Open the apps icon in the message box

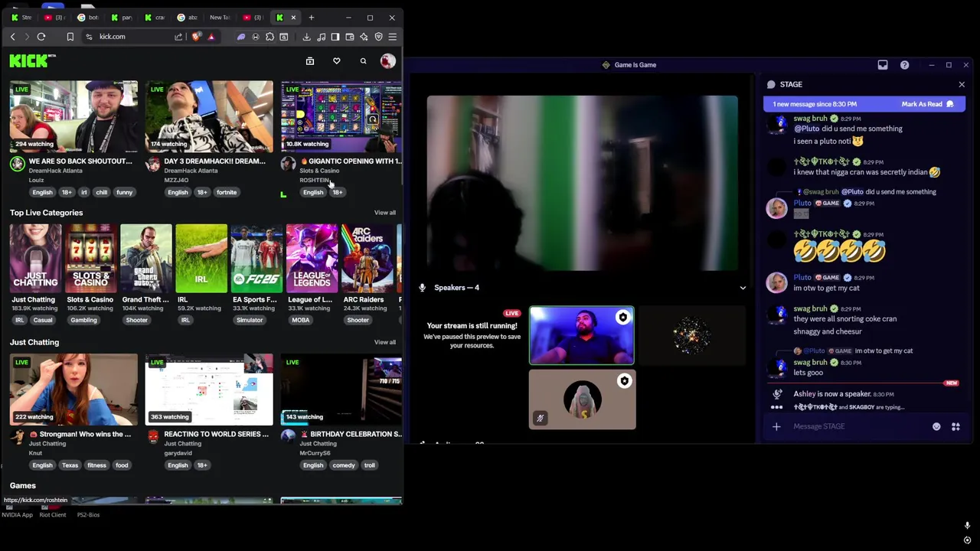point(955,426)
